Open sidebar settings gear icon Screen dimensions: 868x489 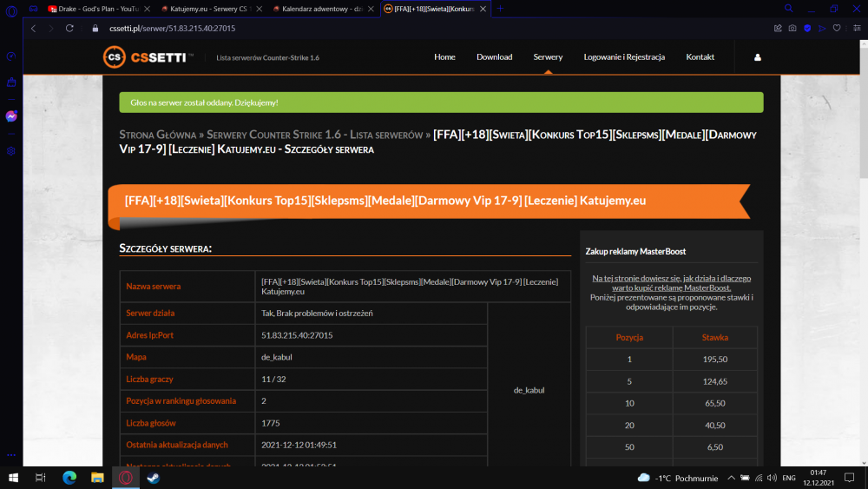[11, 151]
